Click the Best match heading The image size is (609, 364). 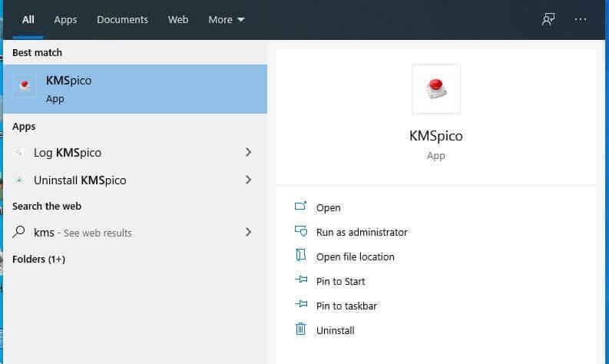click(x=37, y=52)
